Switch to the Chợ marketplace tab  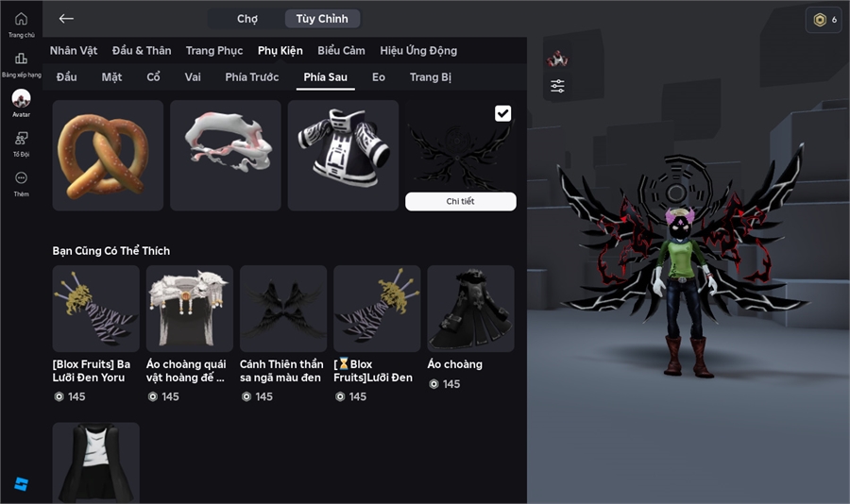tap(247, 19)
